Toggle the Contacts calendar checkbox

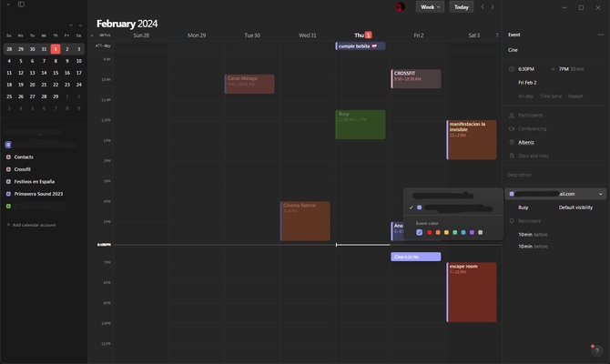tap(8, 157)
